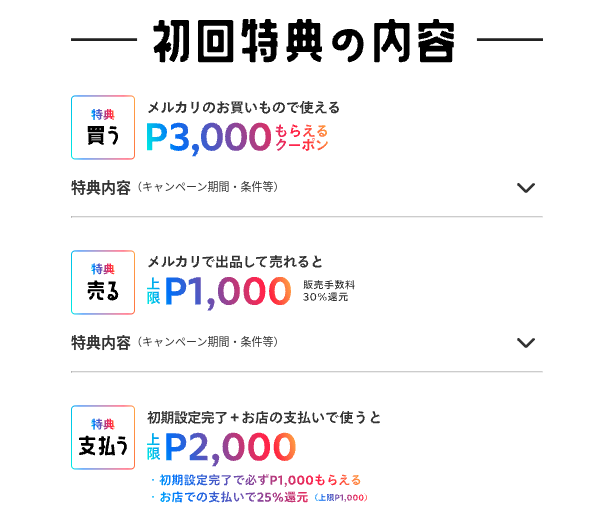Image resolution: width=616 pixels, height=512 pixels.
Task: Click 販売手数料30%還元 text
Action: [328, 291]
